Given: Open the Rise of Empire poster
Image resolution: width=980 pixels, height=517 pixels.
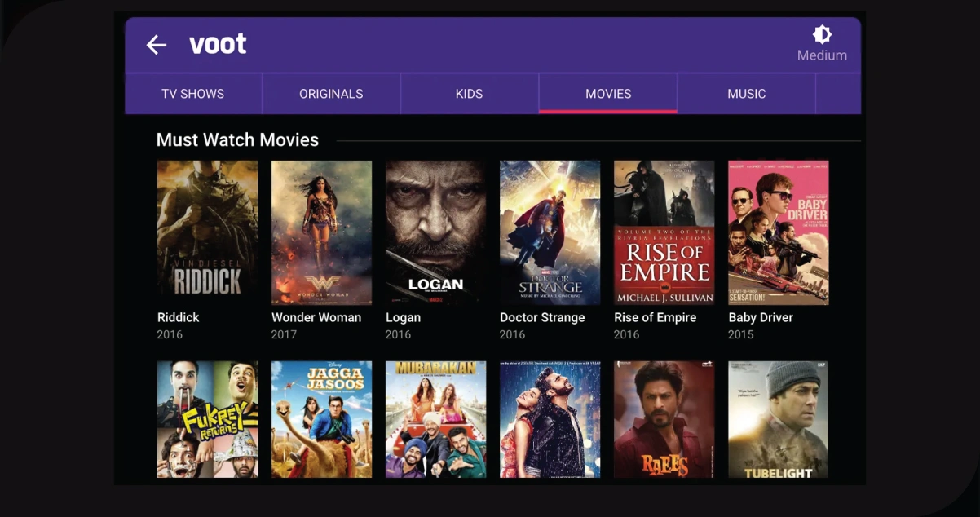Looking at the screenshot, I should [x=664, y=232].
